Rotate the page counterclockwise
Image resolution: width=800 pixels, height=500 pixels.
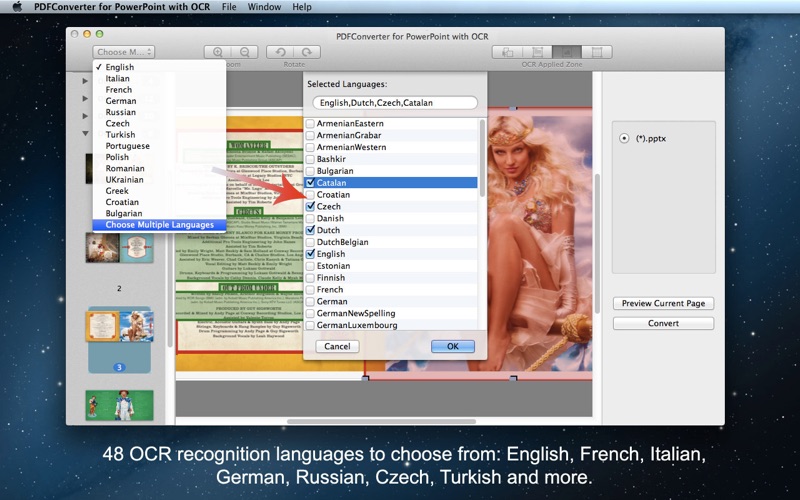click(280, 52)
